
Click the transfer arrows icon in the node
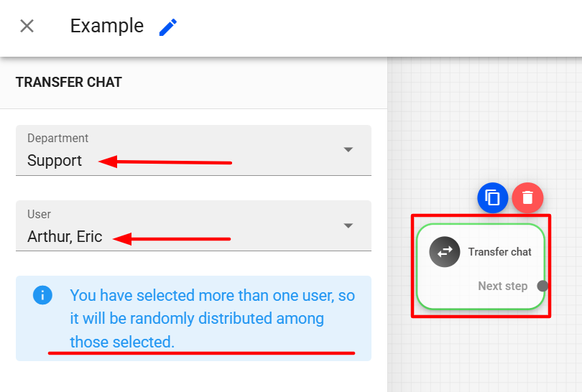pos(445,252)
